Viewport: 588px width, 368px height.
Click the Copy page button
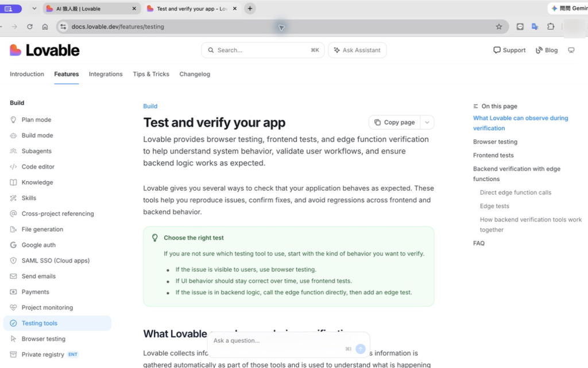394,122
